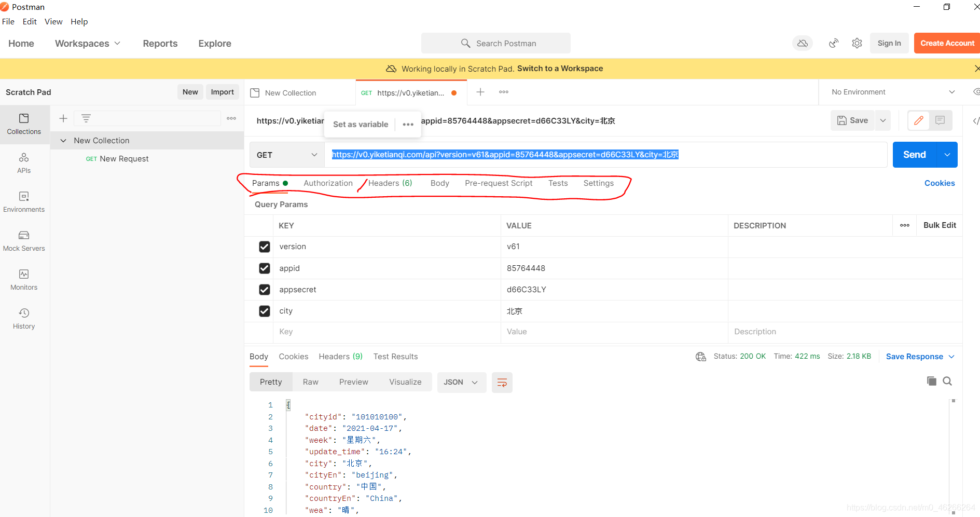Open Collections sidebar panel
This screenshot has width=980, height=517.
pyautogui.click(x=24, y=124)
